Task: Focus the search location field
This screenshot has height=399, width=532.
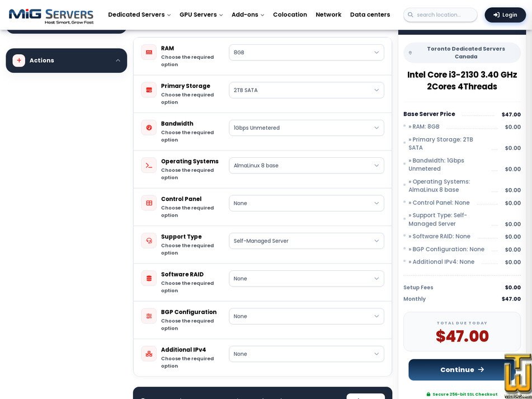Action: point(440,15)
